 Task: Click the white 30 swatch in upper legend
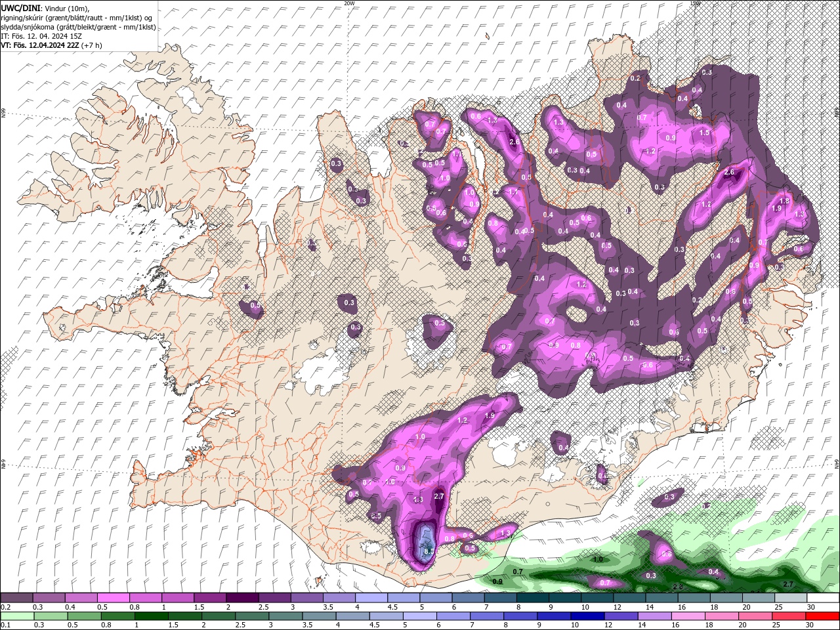pos(823,598)
